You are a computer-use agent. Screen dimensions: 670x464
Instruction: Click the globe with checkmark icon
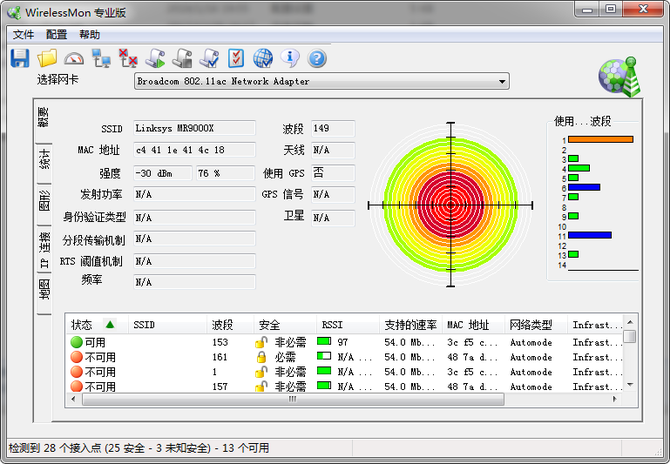pyautogui.click(x=263, y=58)
